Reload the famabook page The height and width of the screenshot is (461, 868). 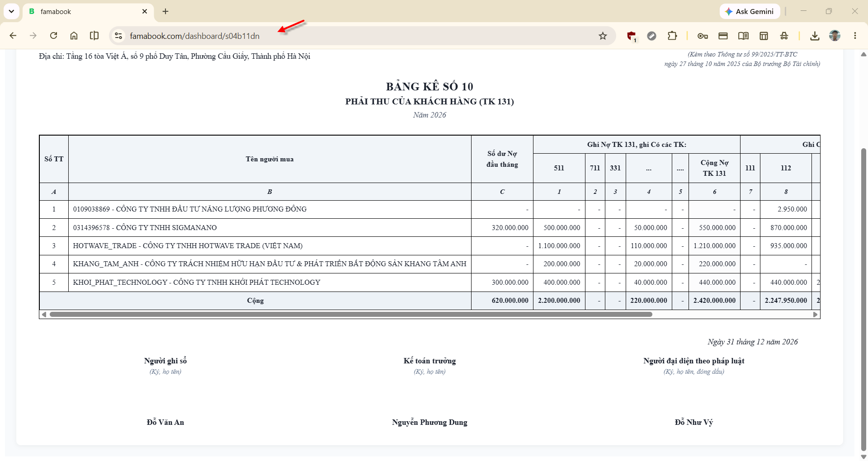tap(53, 36)
